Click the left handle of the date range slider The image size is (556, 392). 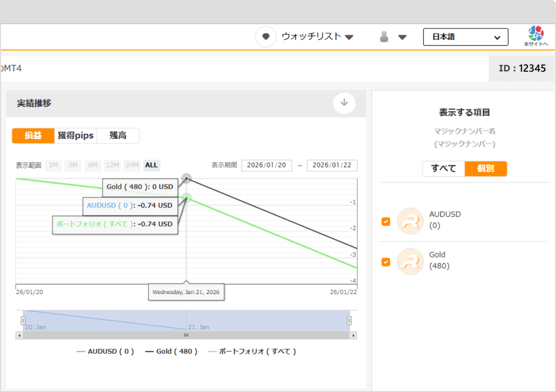pyautogui.click(x=23, y=320)
